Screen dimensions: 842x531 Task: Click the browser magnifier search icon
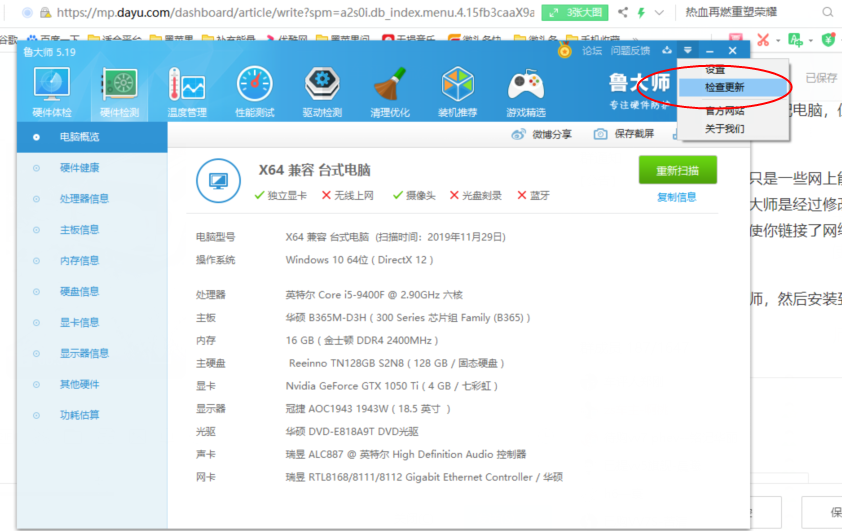828,12
